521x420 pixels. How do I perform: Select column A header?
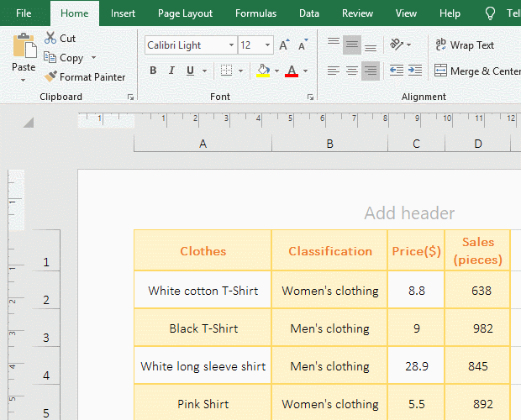coord(203,144)
